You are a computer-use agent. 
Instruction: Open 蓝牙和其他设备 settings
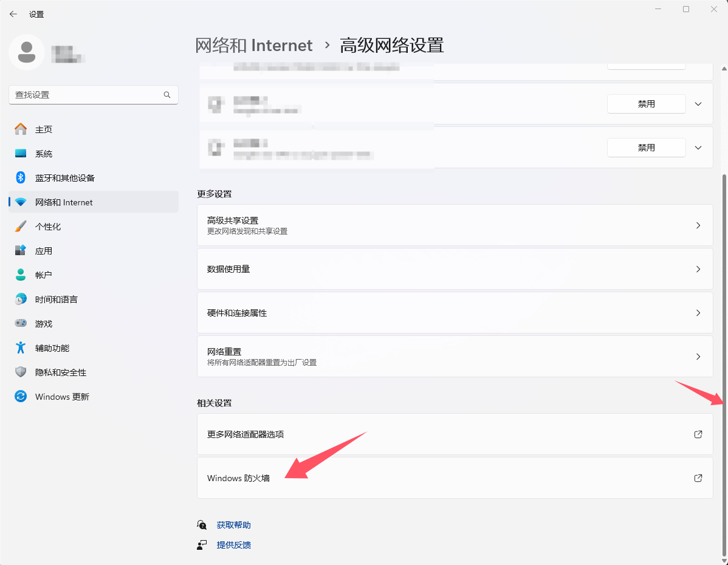click(94, 177)
